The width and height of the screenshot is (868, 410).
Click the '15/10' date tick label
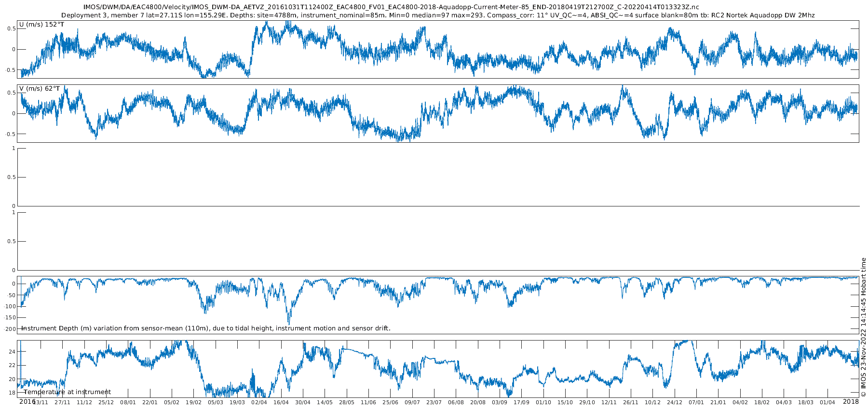tap(565, 402)
